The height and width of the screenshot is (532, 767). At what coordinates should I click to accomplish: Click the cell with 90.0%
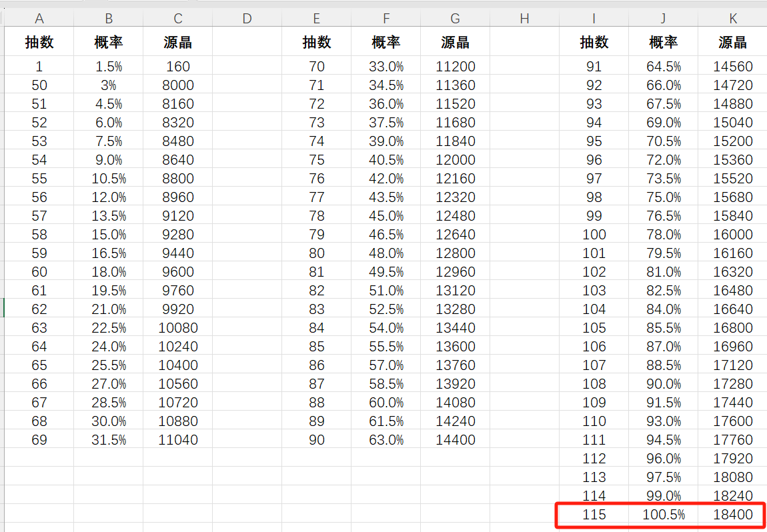click(x=664, y=383)
